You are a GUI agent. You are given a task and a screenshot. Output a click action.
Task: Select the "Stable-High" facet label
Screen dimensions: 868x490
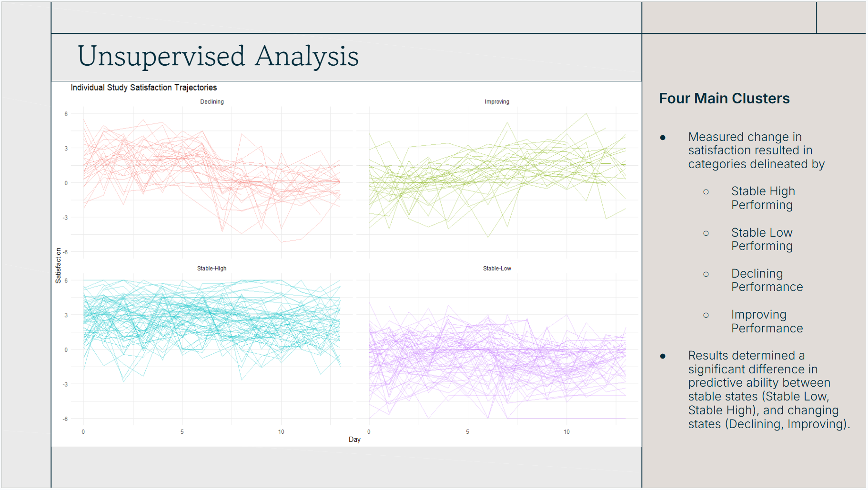[x=212, y=269]
